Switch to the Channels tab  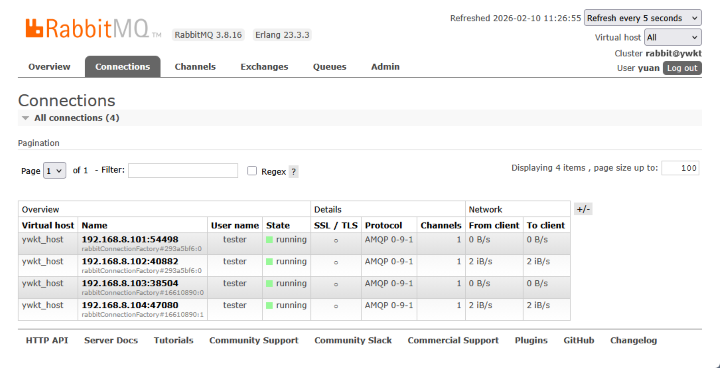(195, 67)
